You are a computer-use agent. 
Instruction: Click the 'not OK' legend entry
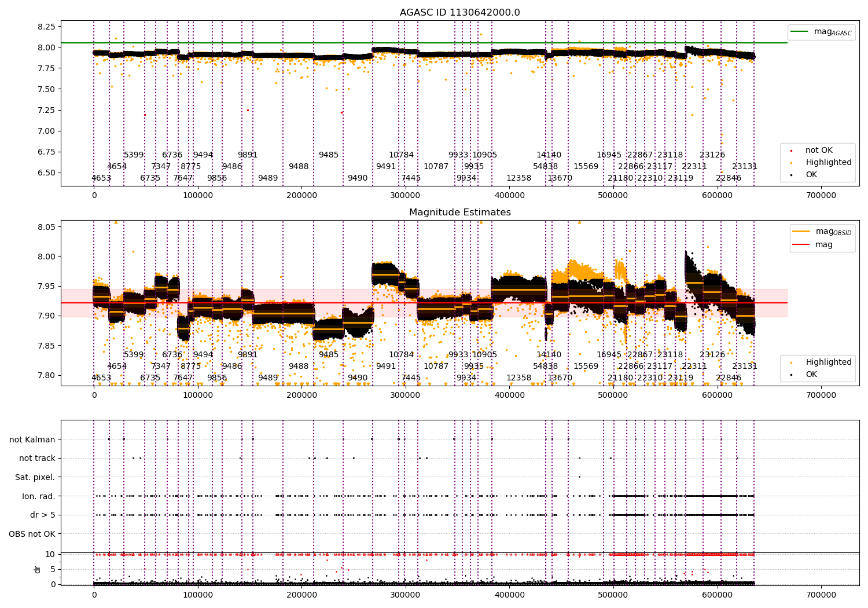tap(812, 151)
